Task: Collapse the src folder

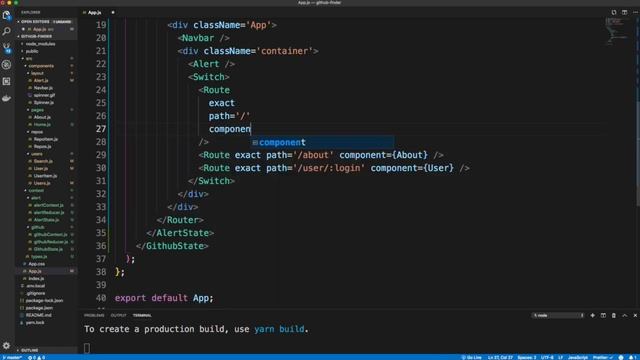Action: pos(29,58)
